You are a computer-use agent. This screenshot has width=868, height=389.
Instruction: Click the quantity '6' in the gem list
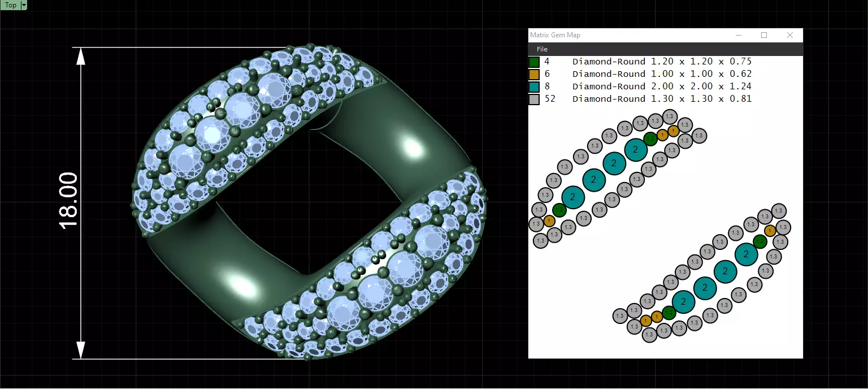click(547, 74)
